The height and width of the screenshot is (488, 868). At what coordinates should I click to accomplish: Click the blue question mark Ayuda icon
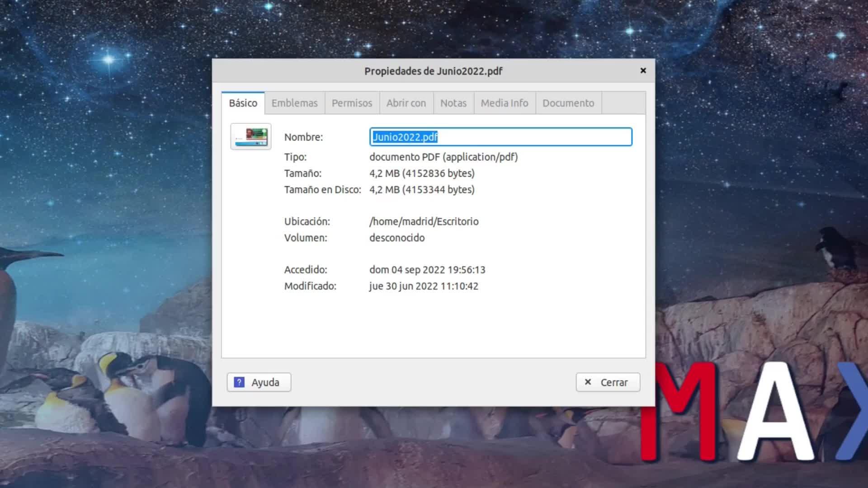coord(239,382)
